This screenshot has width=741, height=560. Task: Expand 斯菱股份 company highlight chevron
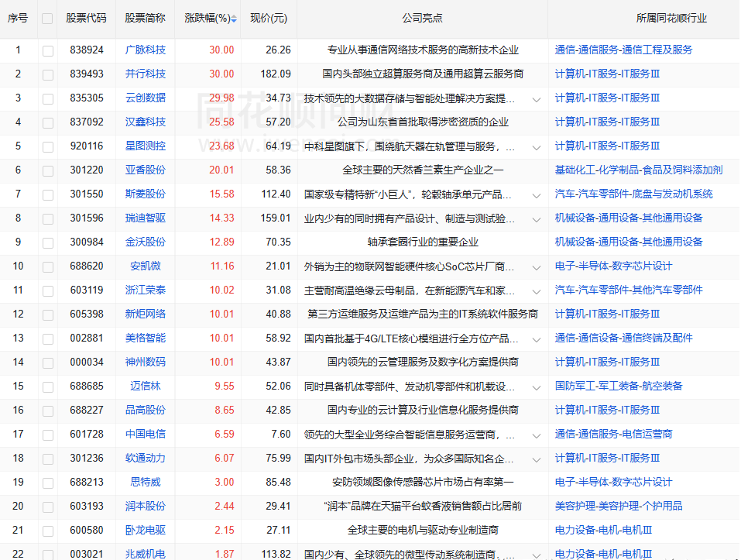tap(537, 196)
